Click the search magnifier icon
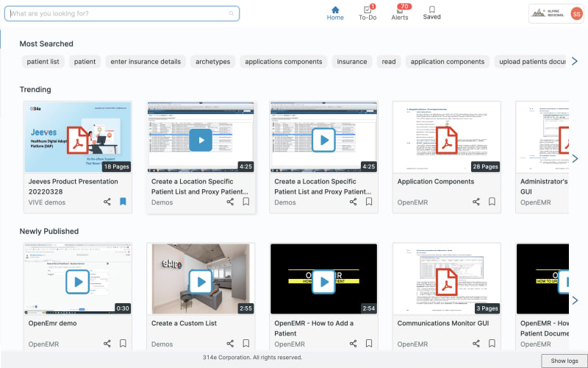This screenshot has width=588, height=368. [x=232, y=13]
